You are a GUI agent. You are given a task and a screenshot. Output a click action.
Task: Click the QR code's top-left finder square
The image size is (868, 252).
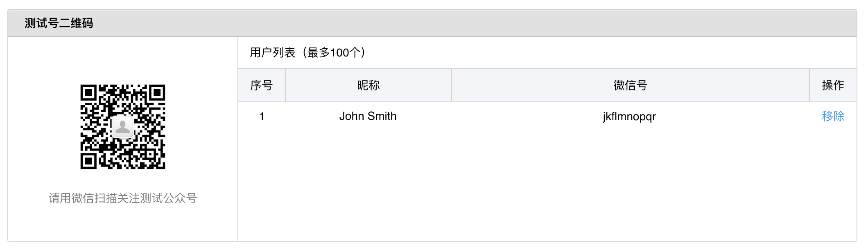tap(88, 93)
